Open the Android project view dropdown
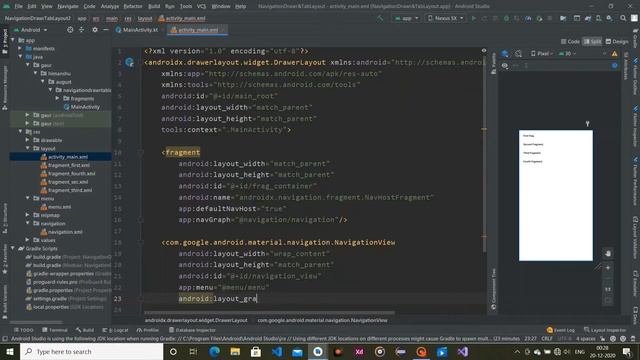This screenshot has height=360, width=640. coord(31,30)
